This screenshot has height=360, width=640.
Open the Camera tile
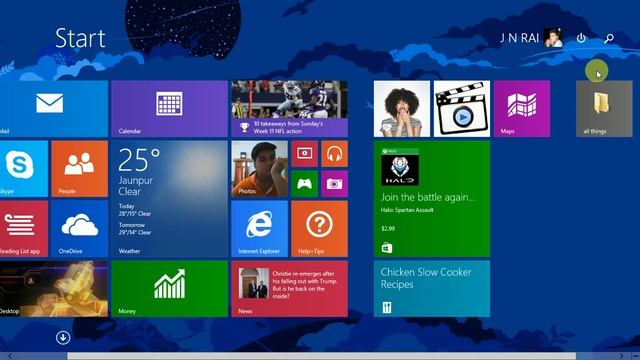coord(334,184)
